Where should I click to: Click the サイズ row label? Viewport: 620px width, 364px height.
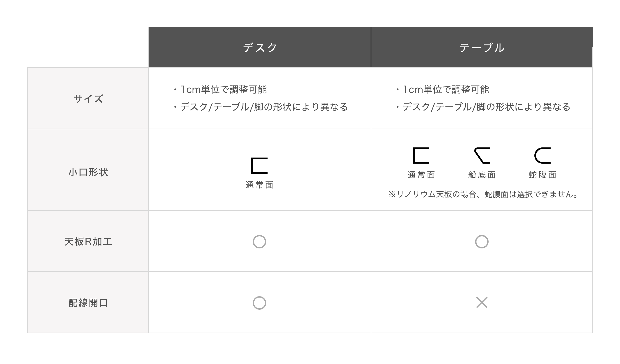coord(88,99)
